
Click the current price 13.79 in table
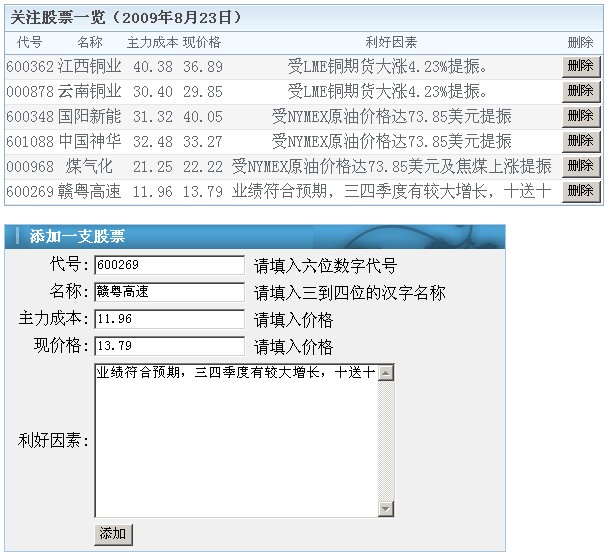point(203,191)
